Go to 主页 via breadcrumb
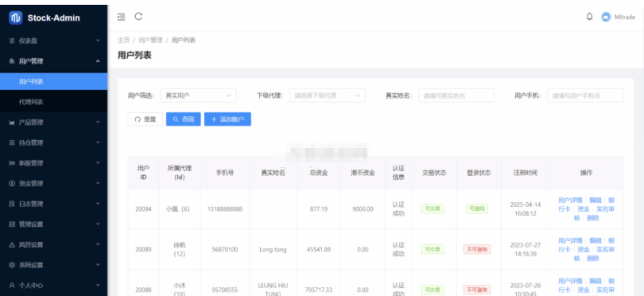The height and width of the screenshot is (296, 644). pos(123,41)
